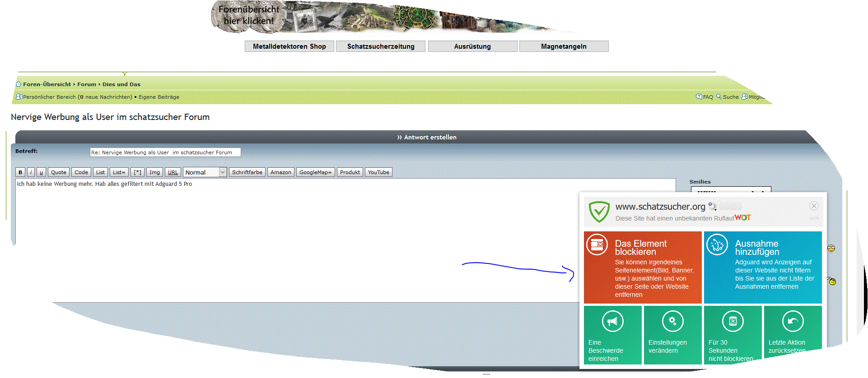Toggle italic formatting button
Screen dimensions: 868x378
(31, 172)
